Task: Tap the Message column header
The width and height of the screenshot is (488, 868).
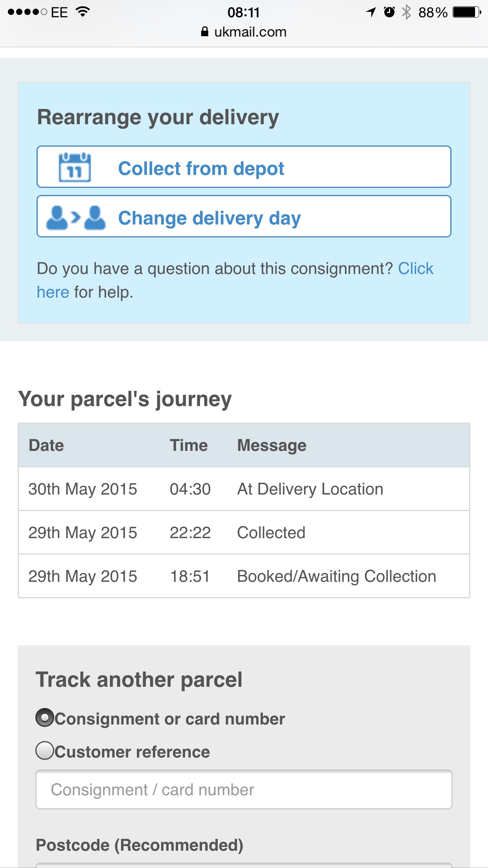Action: [x=272, y=445]
